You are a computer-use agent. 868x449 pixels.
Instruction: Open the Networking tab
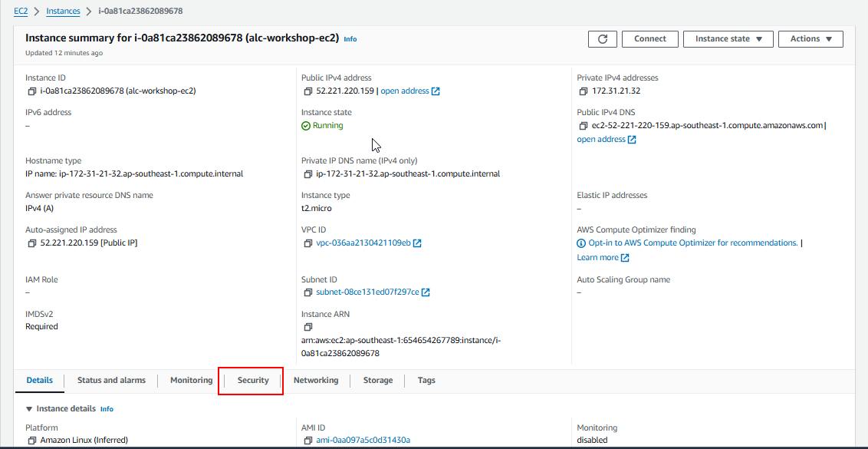(315, 381)
